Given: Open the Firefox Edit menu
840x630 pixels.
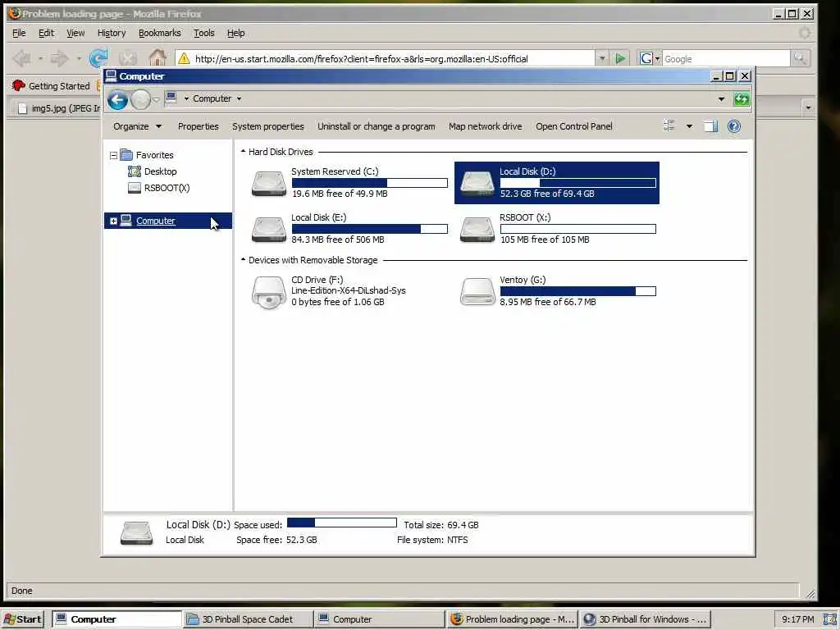Looking at the screenshot, I should [x=46, y=33].
